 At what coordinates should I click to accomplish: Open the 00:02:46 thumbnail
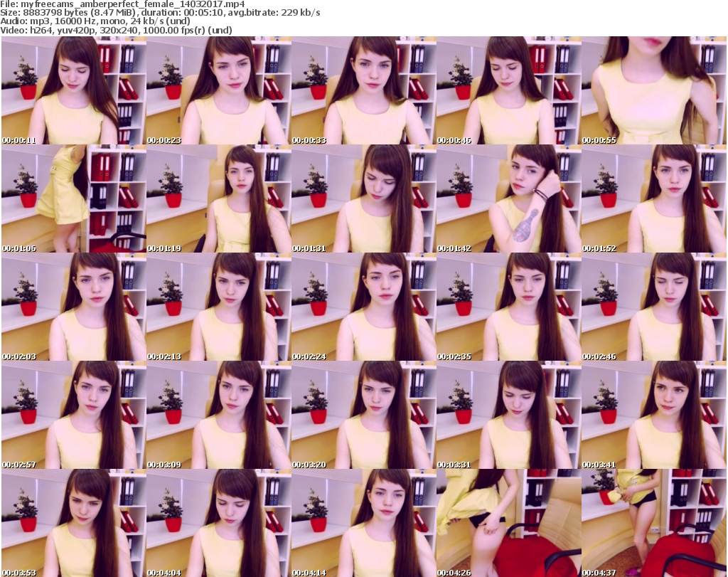(654, 307)
